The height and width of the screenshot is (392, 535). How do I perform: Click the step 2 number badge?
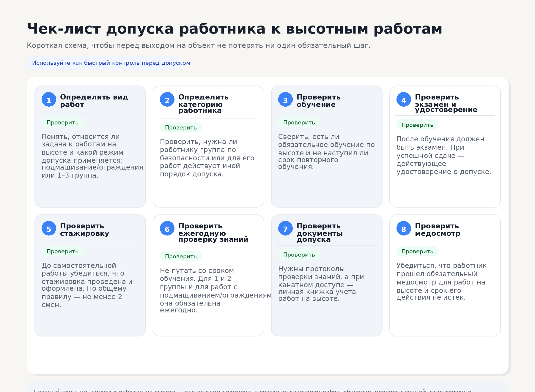click(167, 99)
